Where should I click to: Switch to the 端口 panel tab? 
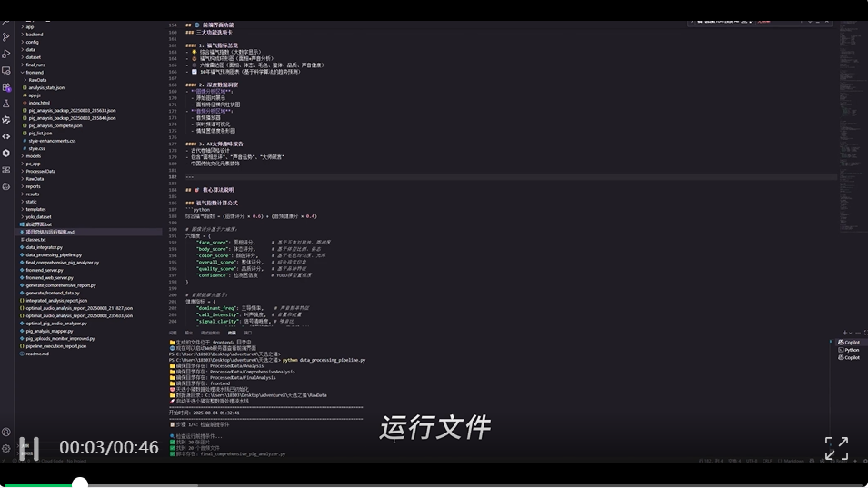(x=248, y=334)
